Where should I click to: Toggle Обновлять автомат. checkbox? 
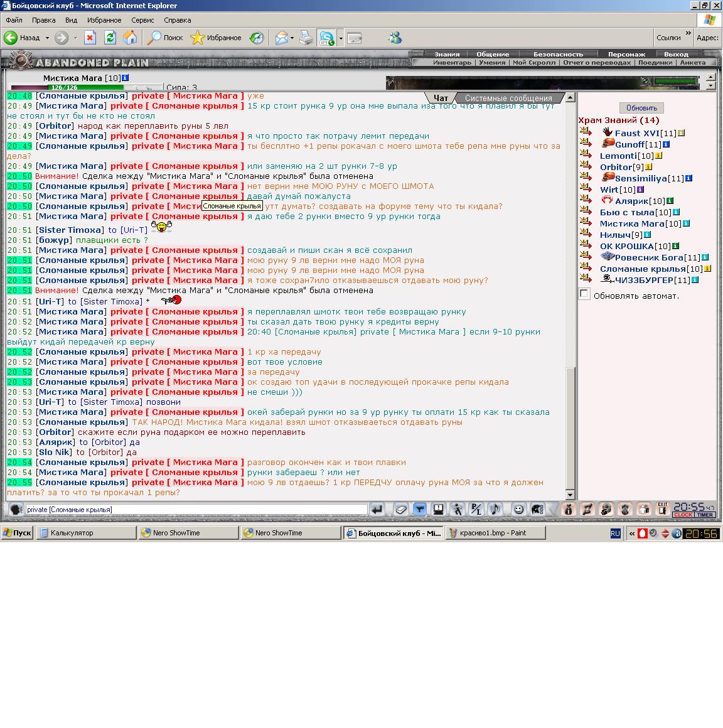click(584, 294)
